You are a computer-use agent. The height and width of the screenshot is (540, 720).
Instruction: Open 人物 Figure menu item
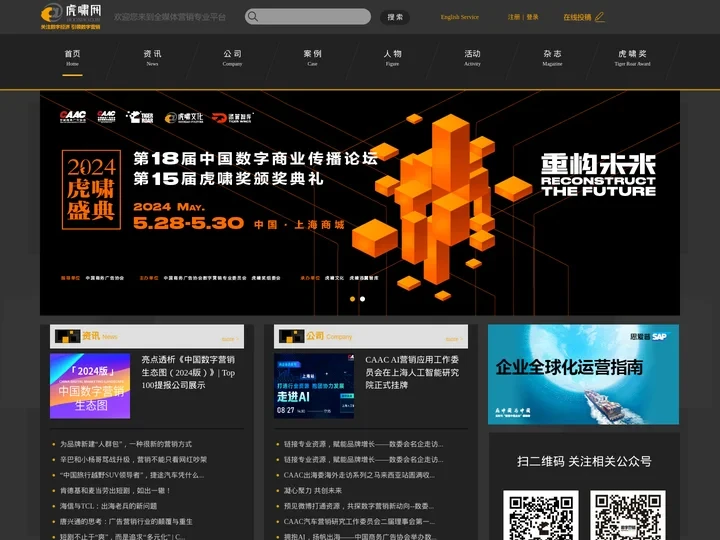[x=392, y=58]
